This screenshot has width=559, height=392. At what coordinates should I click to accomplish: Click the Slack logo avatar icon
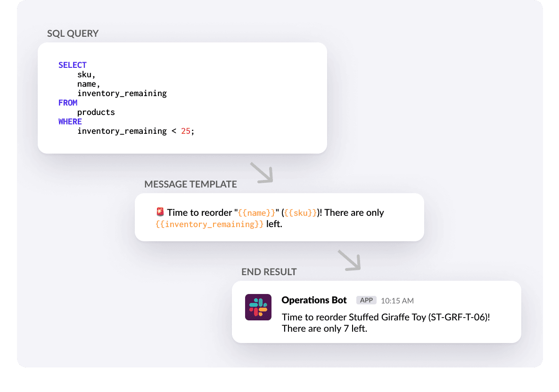258,307
